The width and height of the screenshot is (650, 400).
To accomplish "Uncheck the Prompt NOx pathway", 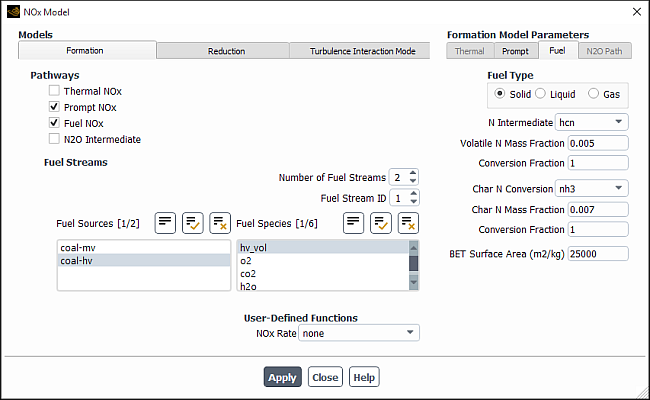I will [x=54, y=107].
